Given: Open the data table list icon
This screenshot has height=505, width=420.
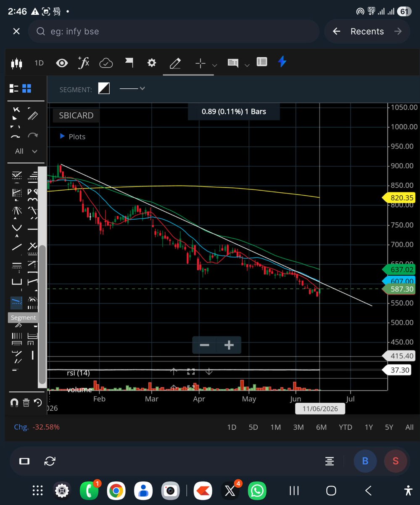Looking at the screenshot, I should (x=262, y=62).
